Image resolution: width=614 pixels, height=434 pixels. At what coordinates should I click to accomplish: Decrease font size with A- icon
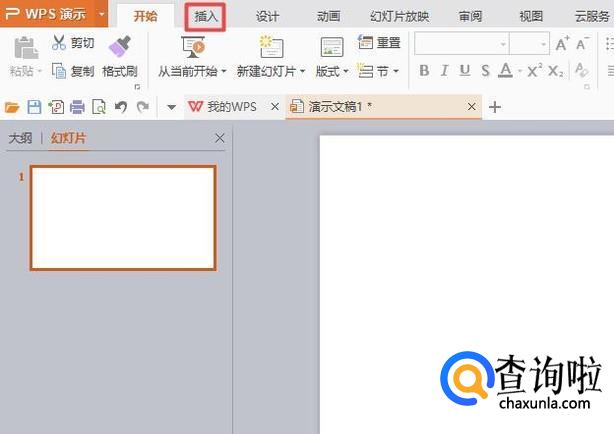point(582,43)
